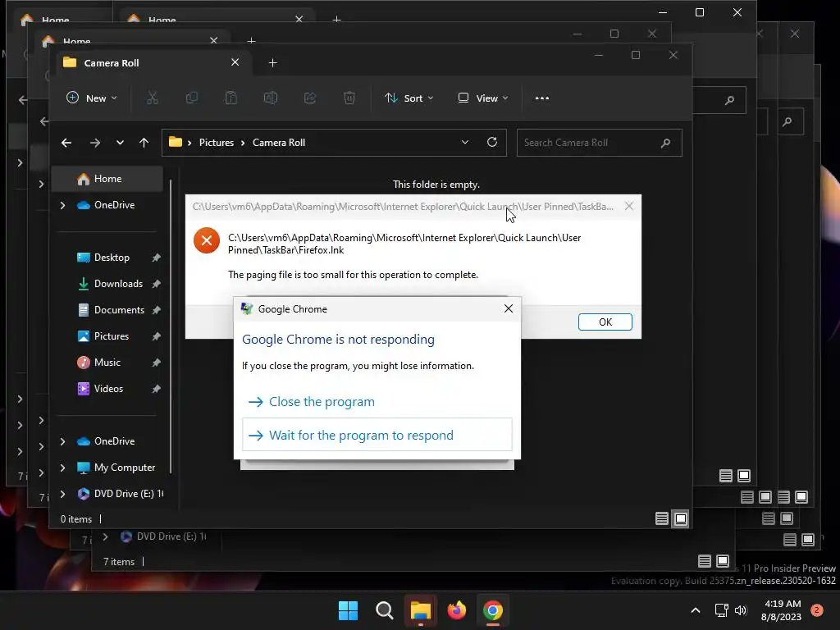Expand DVD Drive (E:) tree node
Image resolution: width=840 pixels, height=630 pixels.
click(62, 494)
